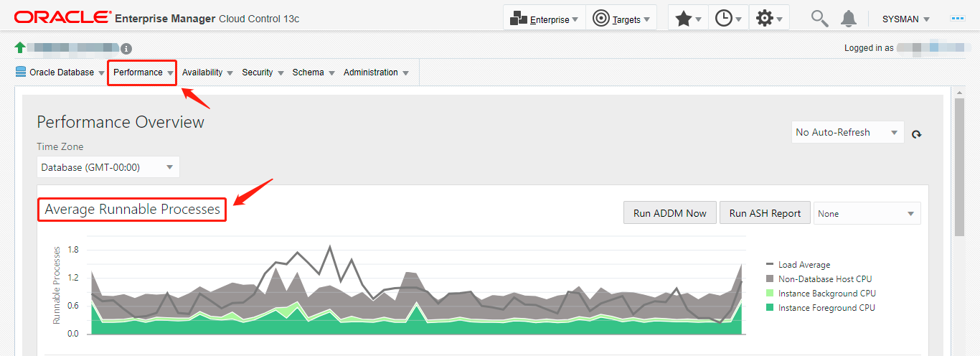Click the Performance Overview heading
Viewport: 980px width, 356px height.
pos(121,122)
